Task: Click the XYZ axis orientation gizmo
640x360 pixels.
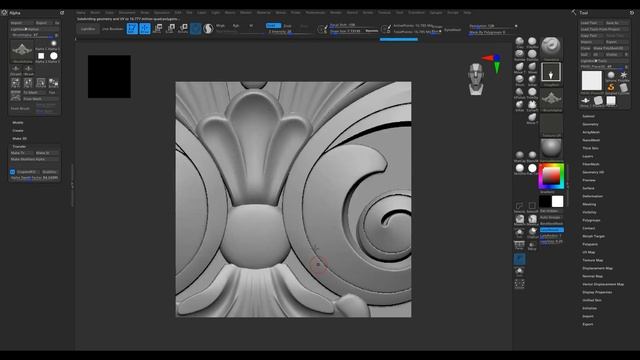Action: (493, 62)
